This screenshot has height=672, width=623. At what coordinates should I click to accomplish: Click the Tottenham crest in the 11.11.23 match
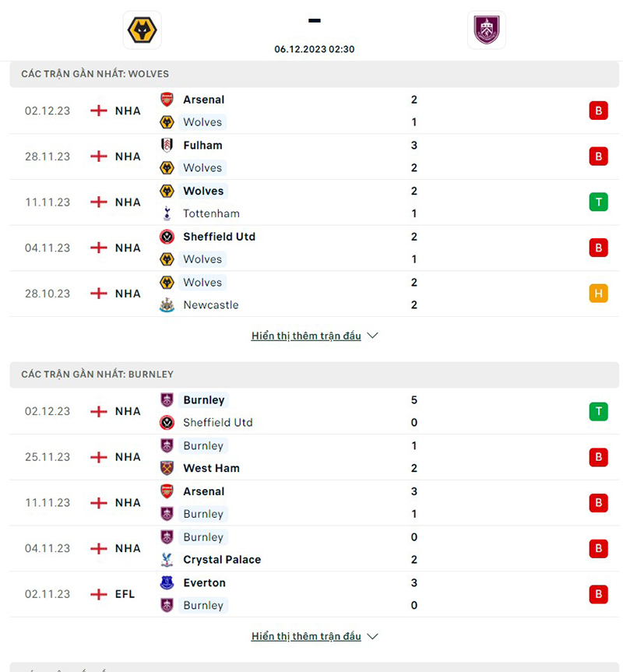167,213
